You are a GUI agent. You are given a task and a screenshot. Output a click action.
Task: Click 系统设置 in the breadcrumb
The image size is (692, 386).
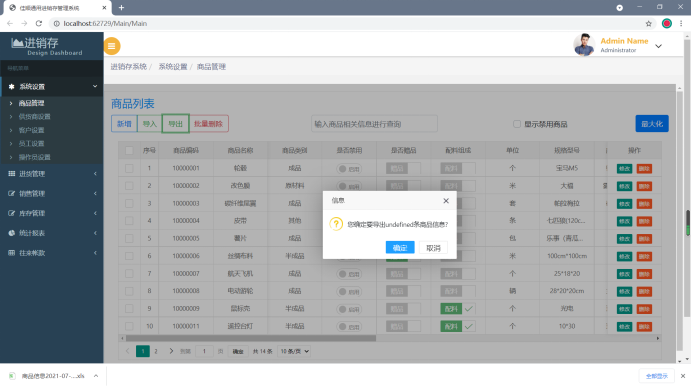[x=173, y=67]
